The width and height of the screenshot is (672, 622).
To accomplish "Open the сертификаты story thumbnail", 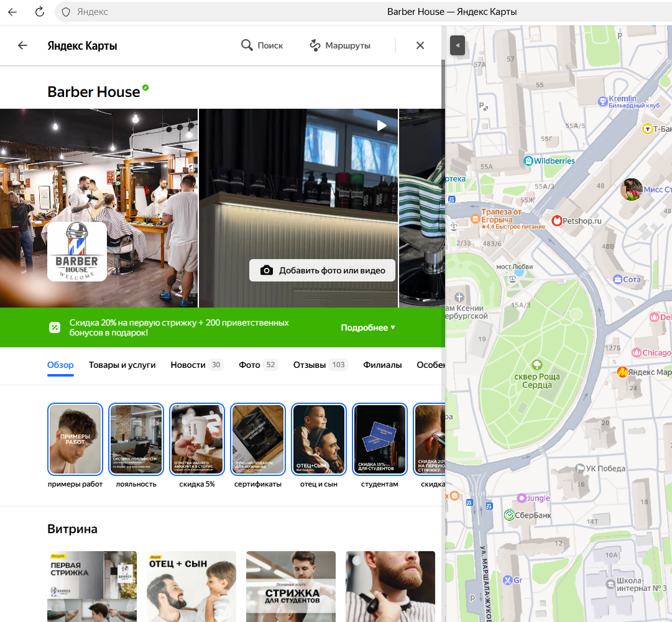I will [257, 439].
